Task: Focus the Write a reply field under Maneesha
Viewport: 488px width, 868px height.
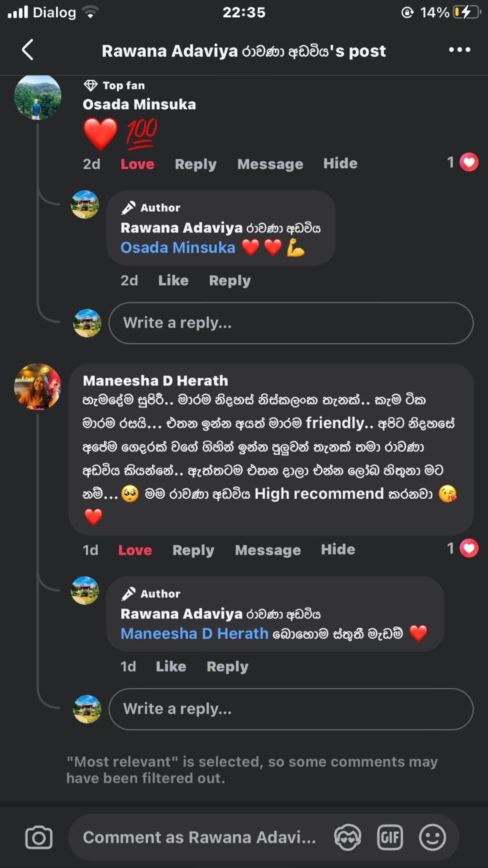Action: (291, 709)
